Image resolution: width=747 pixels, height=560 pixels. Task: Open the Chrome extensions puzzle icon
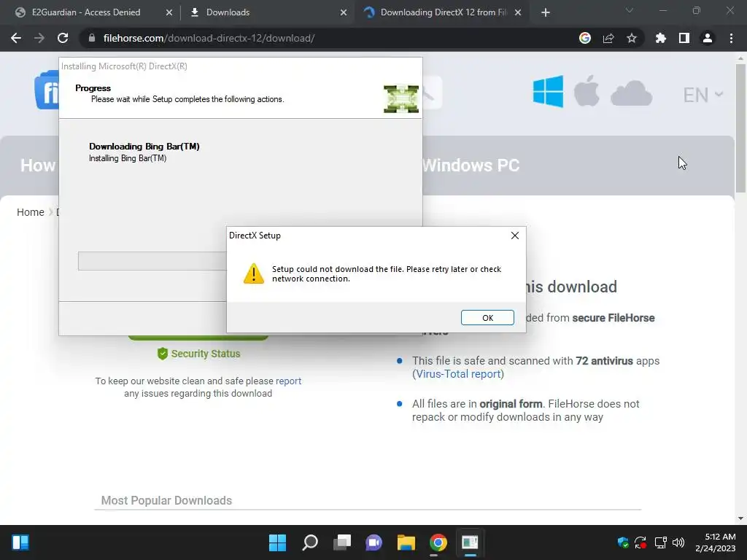[x=661, y=38]
